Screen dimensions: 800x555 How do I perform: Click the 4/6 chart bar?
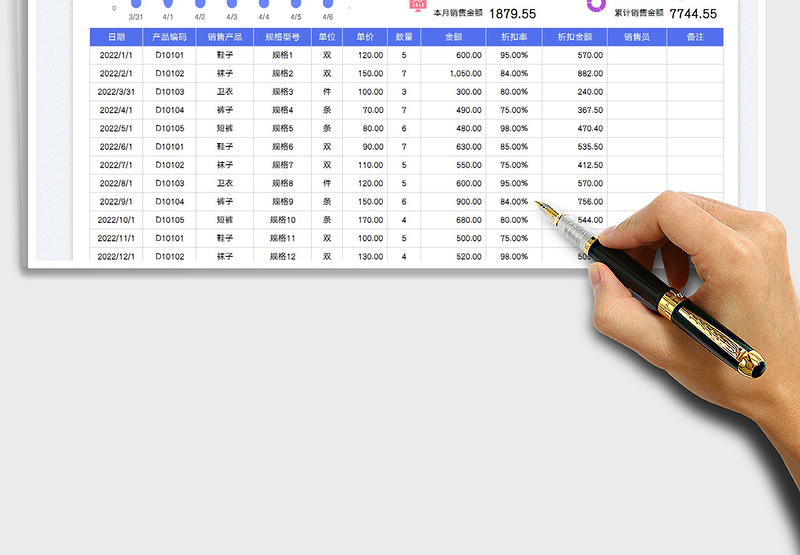[328, 4]
